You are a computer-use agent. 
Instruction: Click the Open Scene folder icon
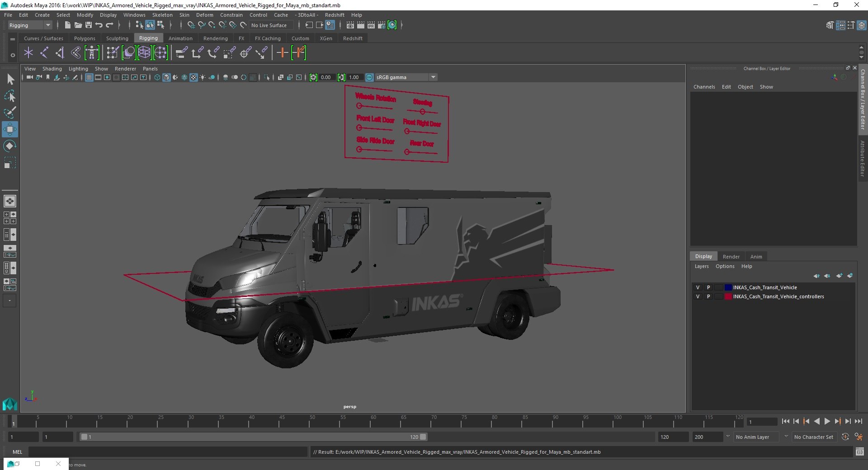point(78,25)
